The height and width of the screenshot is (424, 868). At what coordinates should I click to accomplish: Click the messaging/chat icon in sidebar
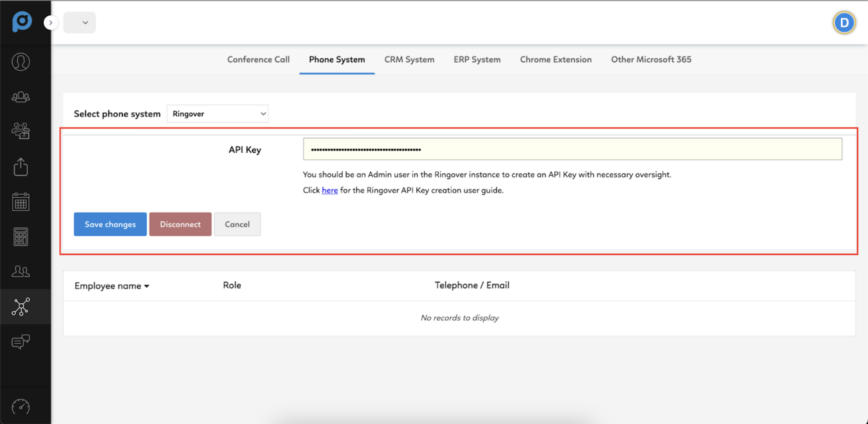pyautogui.click(x=21, y=342)
